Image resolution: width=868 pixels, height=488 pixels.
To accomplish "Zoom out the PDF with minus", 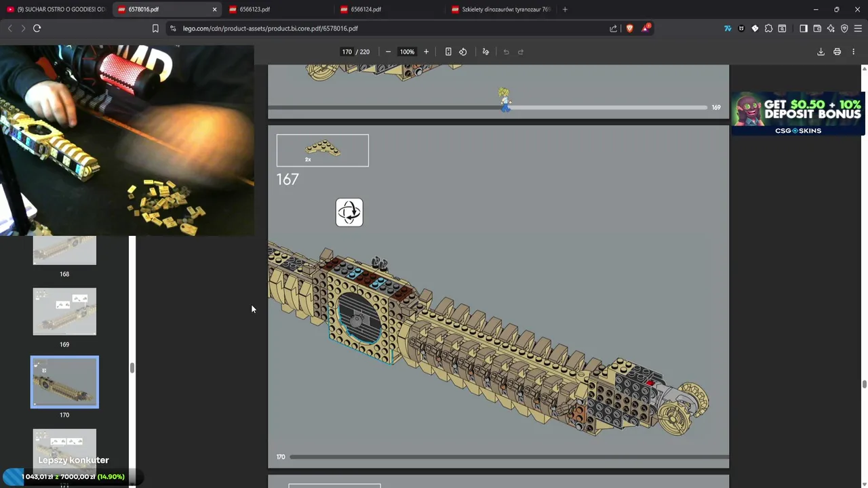I will pyautogui.click(x=388, y=52).
